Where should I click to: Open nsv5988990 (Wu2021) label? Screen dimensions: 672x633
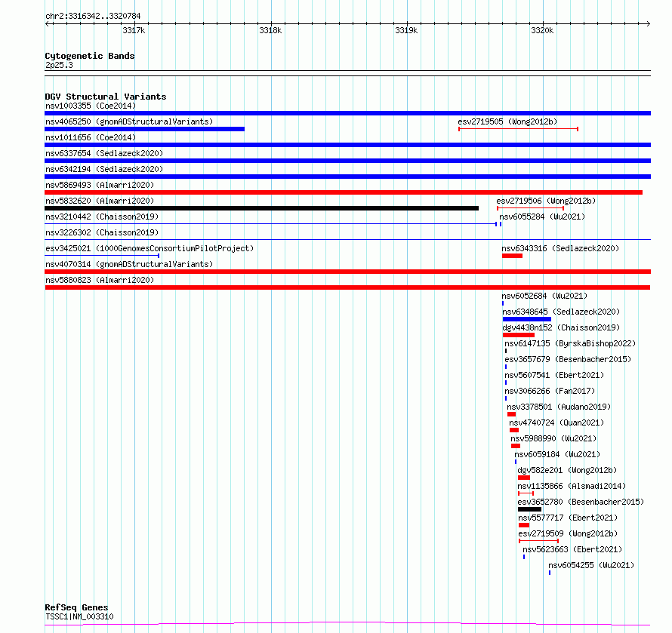(x=553, y=438)
